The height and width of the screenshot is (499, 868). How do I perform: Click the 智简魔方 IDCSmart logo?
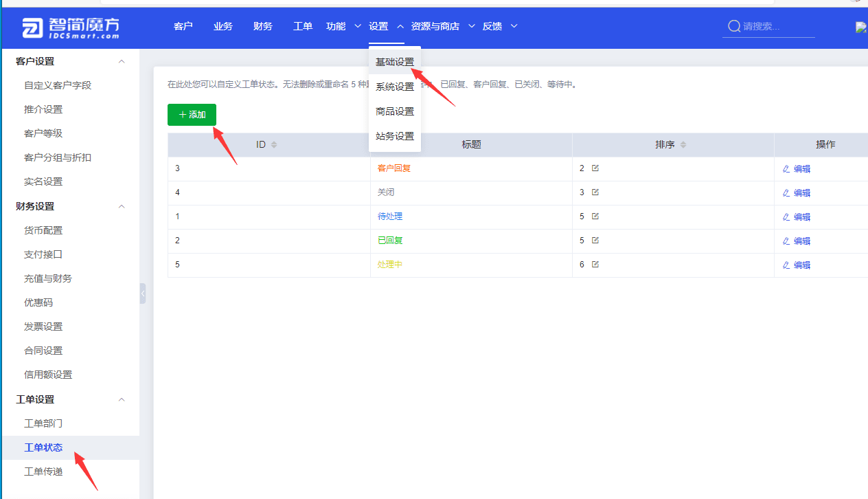[70, 27]
